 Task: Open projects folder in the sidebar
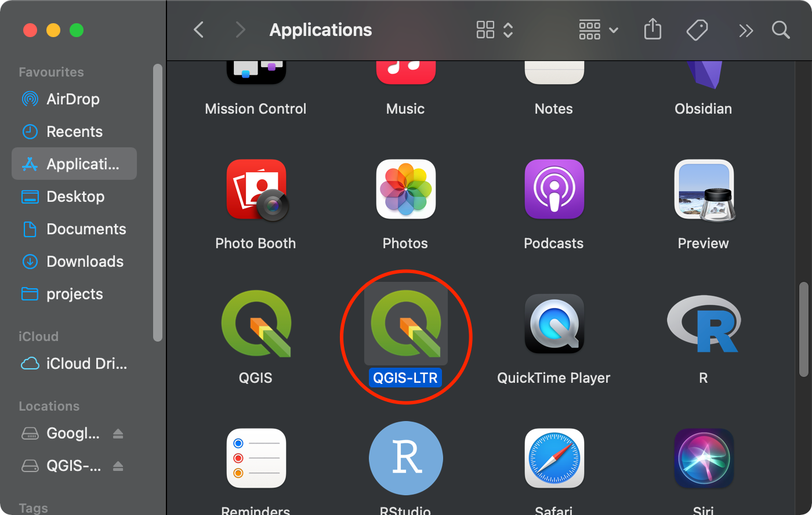74,294
